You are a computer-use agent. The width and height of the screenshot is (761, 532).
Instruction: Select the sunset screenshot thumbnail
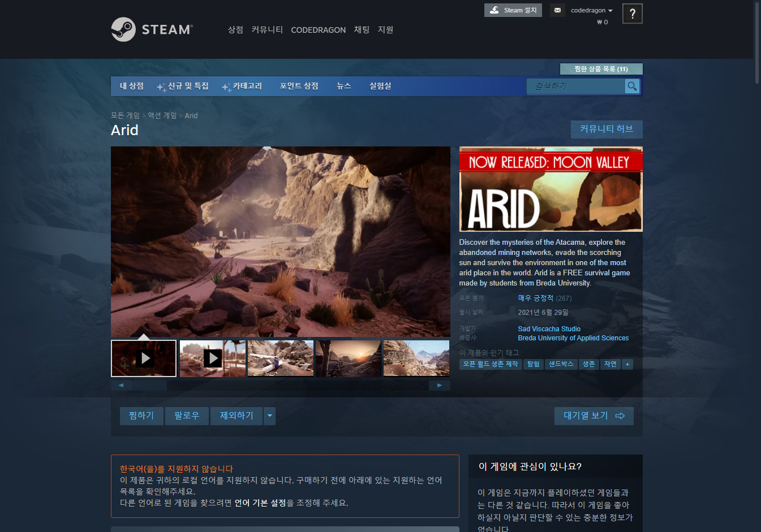pos(349,358)
